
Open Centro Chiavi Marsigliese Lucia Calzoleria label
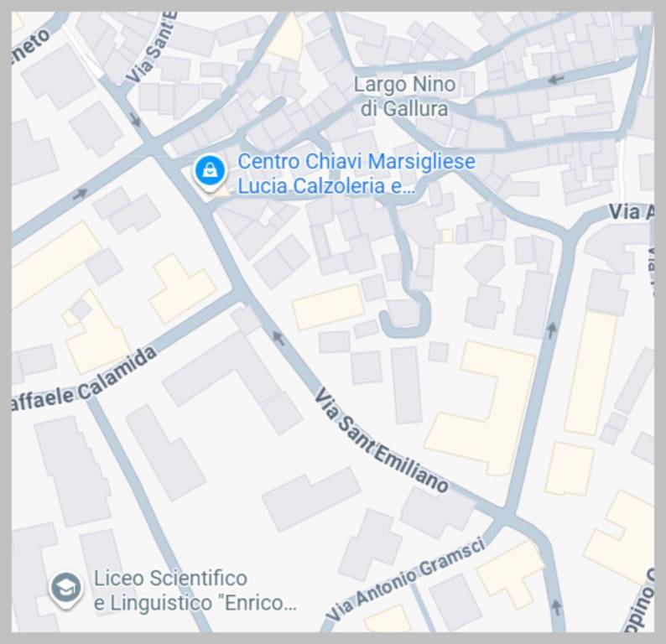click(x=356, y=174)
